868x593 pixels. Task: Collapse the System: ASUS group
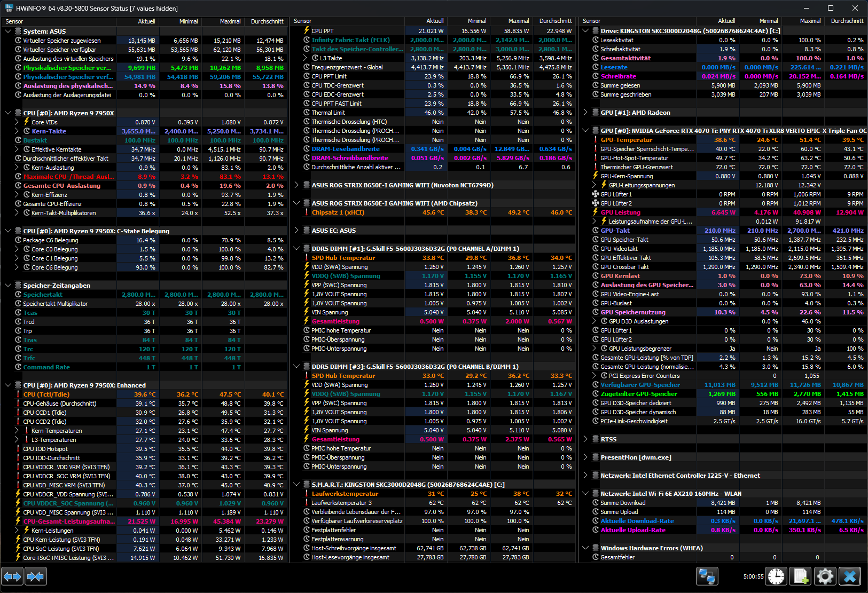(8, 31)
